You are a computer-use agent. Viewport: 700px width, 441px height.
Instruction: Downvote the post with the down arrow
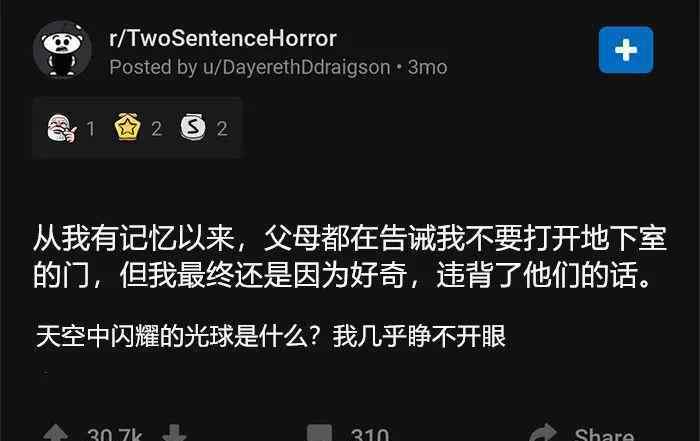(174, 433)
